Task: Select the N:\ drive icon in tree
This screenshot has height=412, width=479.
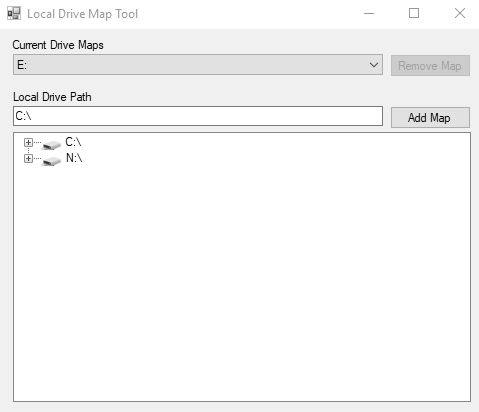Action: click(52, 161)
